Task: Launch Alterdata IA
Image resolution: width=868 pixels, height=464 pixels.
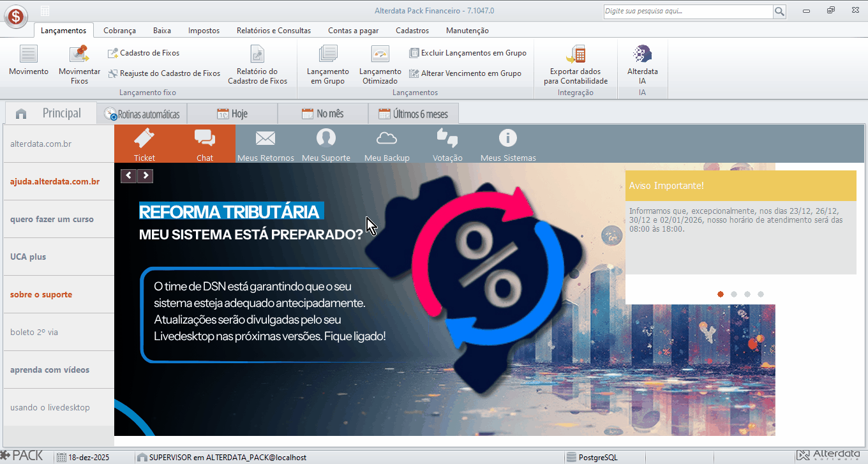Action: (x=643, y=64)
